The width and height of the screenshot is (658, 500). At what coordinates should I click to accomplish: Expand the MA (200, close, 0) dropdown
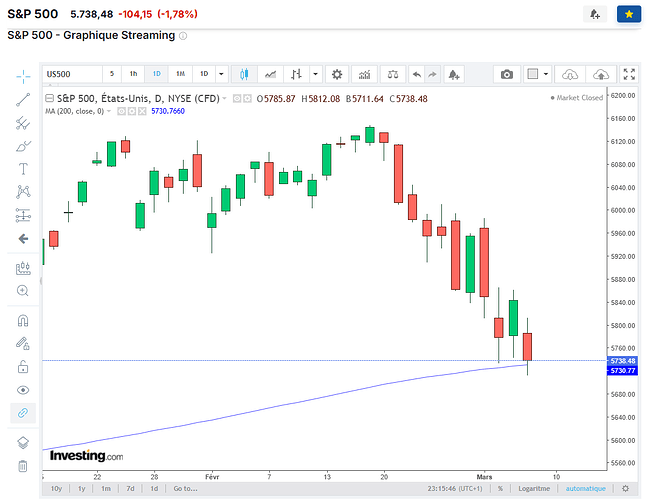[x=109, y=111]
